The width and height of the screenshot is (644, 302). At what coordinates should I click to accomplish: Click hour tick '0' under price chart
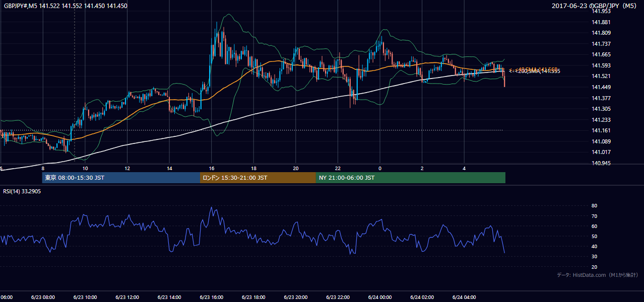point(380,168)
